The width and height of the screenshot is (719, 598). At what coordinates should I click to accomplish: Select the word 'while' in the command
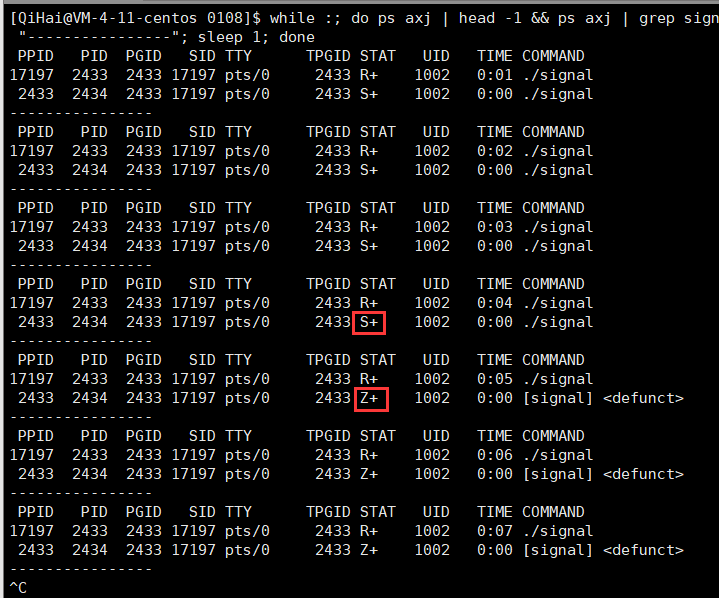pos(292,18)
